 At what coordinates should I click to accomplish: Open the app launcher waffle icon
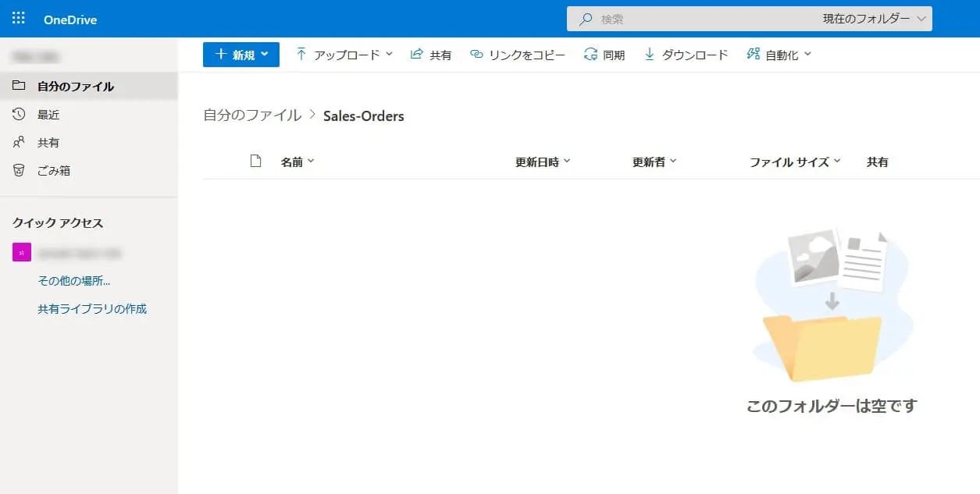[19, 19]
